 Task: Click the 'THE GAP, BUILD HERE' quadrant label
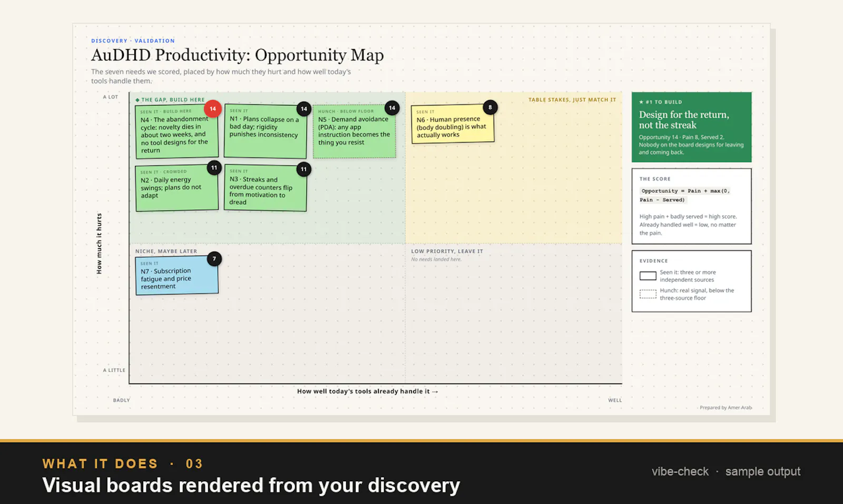click(170, 100)
